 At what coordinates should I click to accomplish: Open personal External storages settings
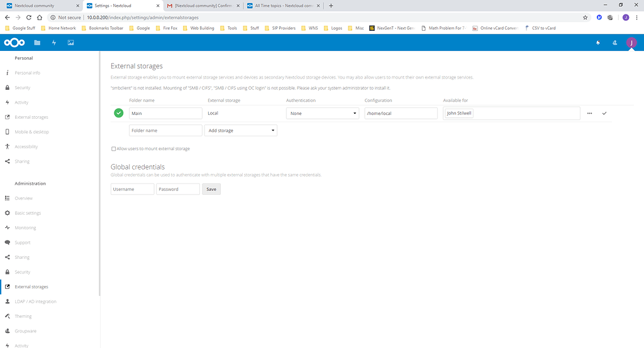(x=31, y=117)
